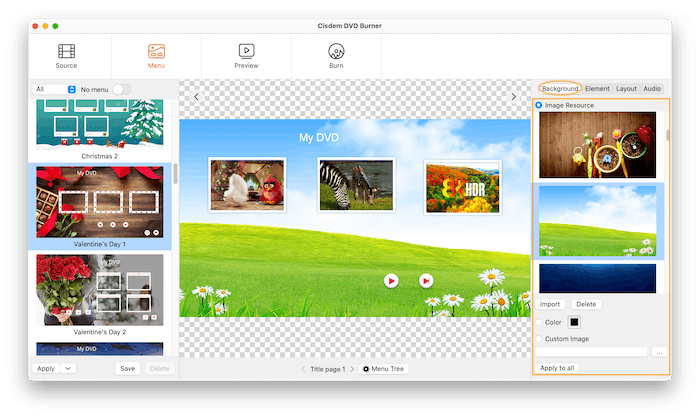
Task: Open the All templates dropdown
Action: coord(55,89)
